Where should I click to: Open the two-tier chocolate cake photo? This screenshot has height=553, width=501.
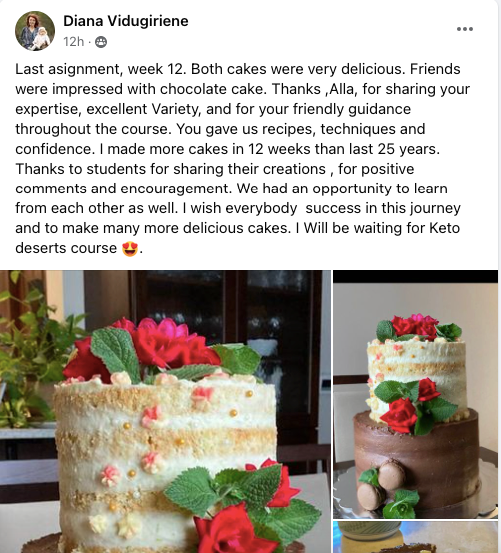click(x=416, y=395)
